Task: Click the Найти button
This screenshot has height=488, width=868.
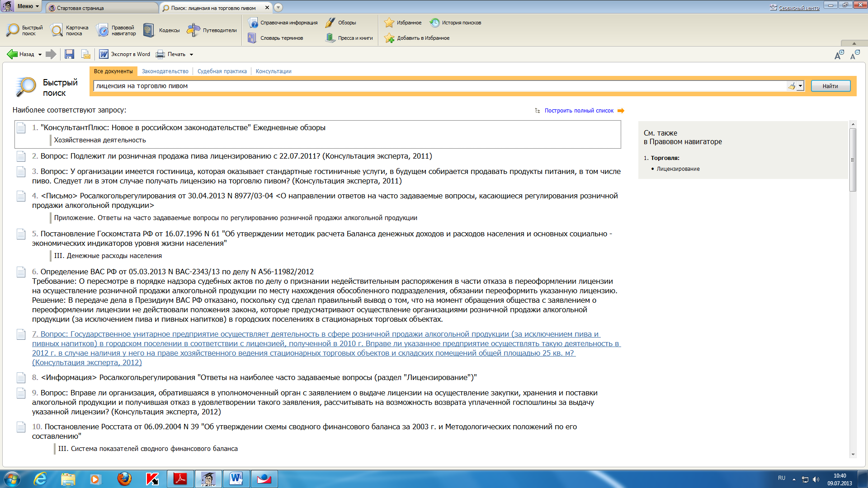Action: tap(830, 86)
